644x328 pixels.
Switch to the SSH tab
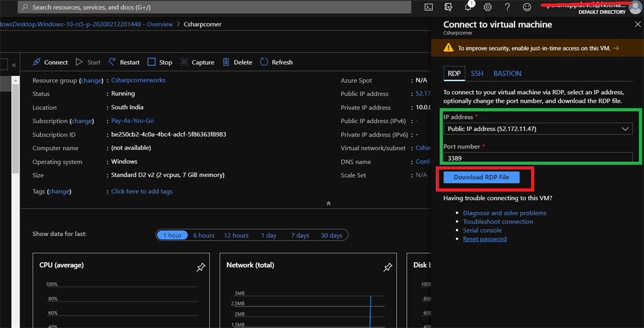click(x=477, y=74)
